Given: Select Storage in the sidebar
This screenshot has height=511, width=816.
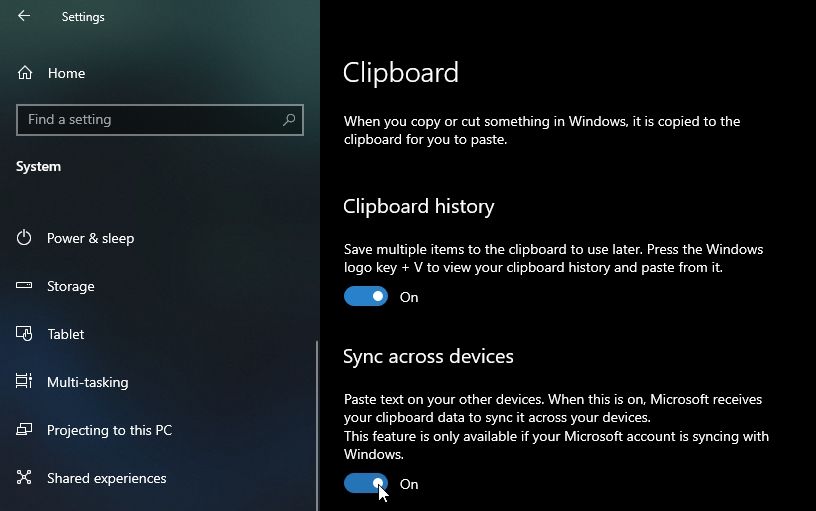Looking at the screenshot, I should [70, 286].
